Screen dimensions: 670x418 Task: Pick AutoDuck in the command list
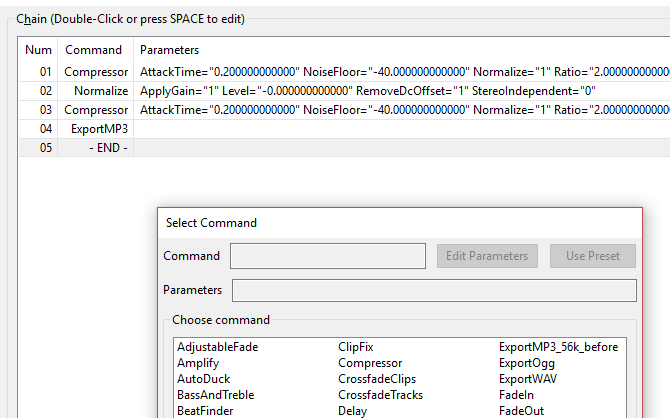coord(203,379)
